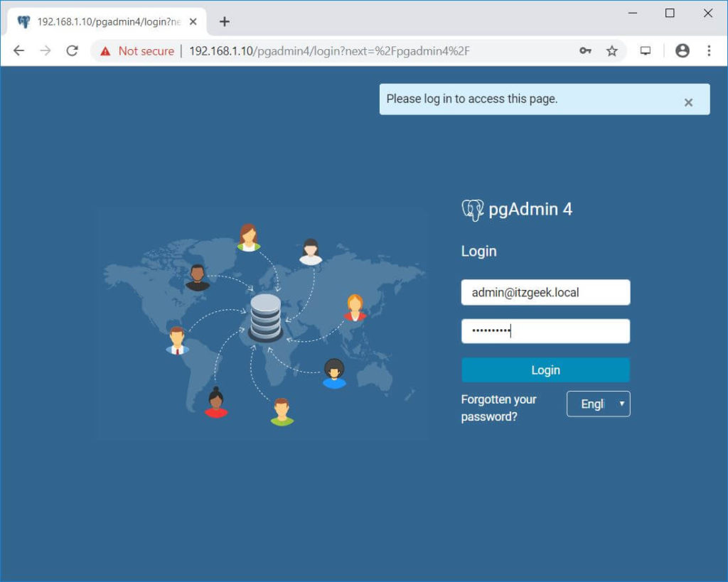Open the Chrome three-dot menu
The width and height of the screenshot is (728, 582).
coord(709,50)
